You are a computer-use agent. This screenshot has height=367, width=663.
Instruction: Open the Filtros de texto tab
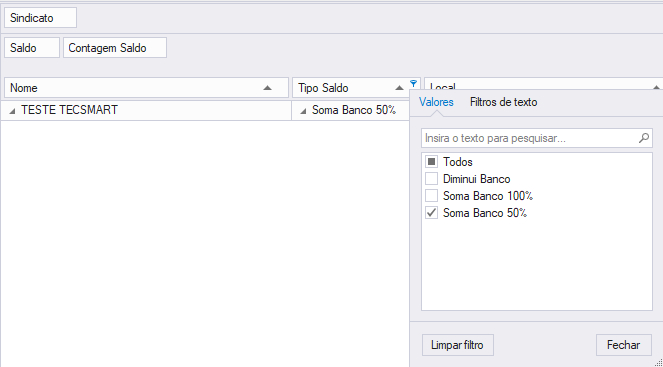click(x=504, y=102)
